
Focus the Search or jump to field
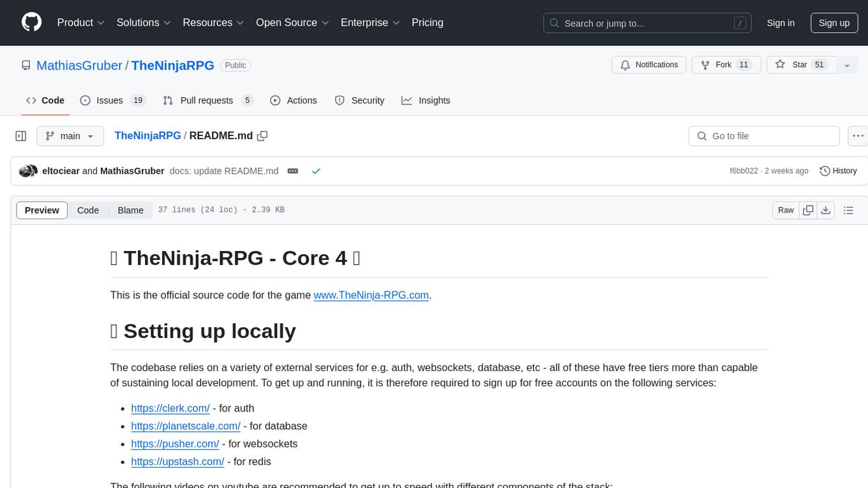[x=646, y=23]
